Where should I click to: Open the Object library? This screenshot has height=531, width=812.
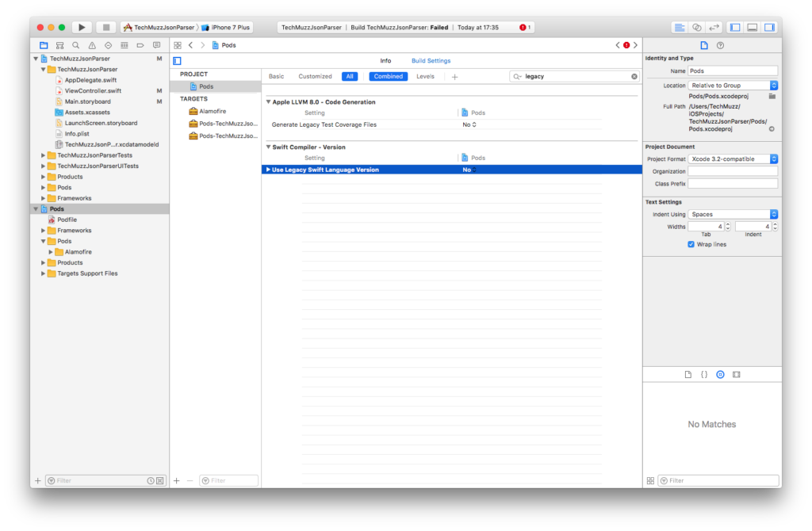click(720, 374)
